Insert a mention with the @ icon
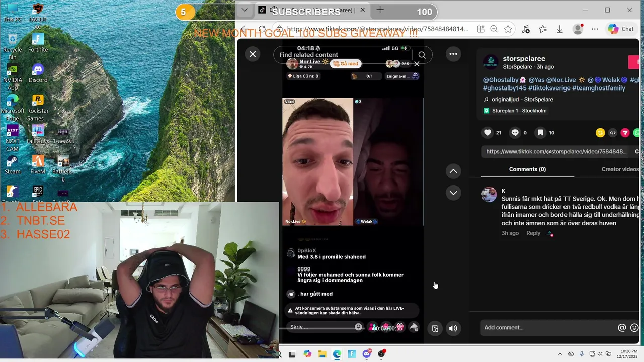644x362 pixels. (622, 328)
